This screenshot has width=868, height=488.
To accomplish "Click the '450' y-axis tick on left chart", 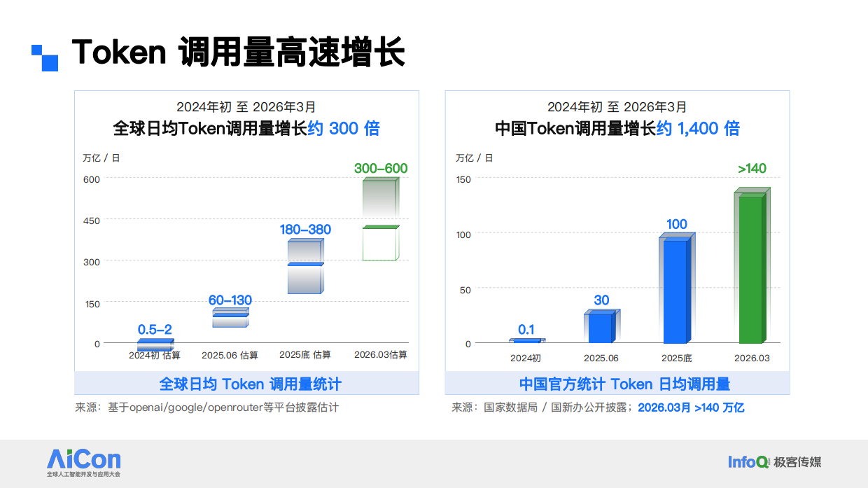I will tap(92, 221).
